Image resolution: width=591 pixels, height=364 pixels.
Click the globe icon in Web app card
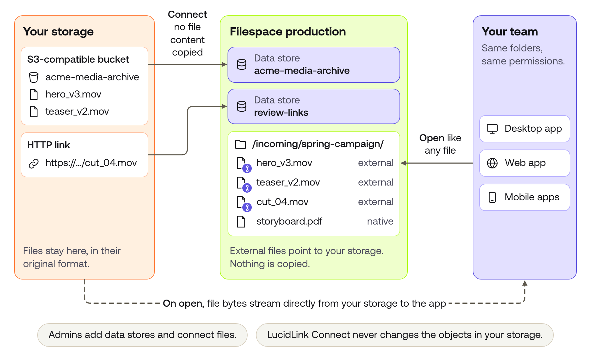click(x=492, y=163)
